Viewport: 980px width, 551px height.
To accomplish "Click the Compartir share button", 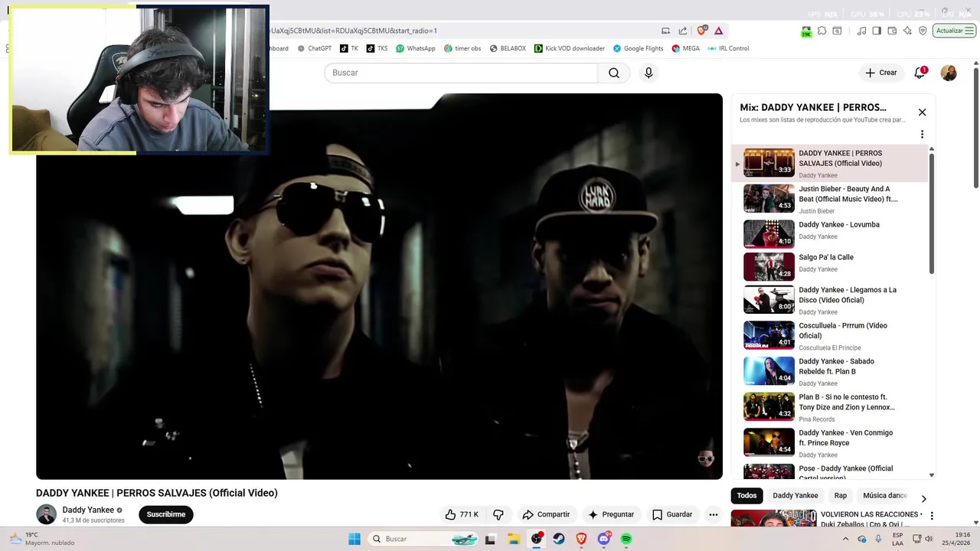I will [x=546, y=514].
